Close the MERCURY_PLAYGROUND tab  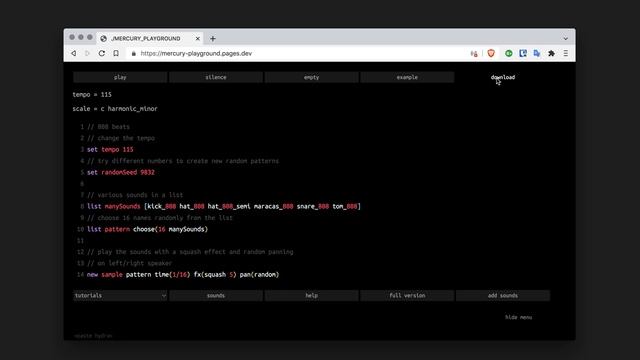[198, 38]
